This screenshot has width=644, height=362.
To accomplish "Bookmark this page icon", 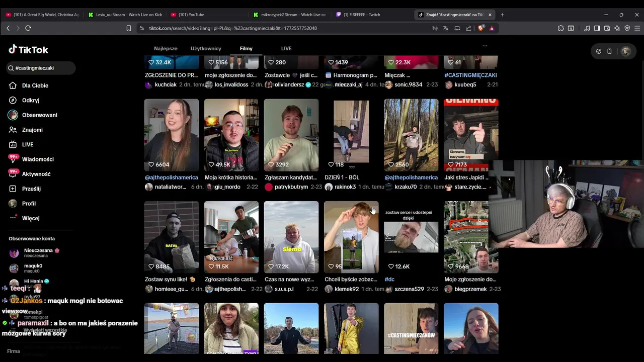I will [x=129, y=28].
